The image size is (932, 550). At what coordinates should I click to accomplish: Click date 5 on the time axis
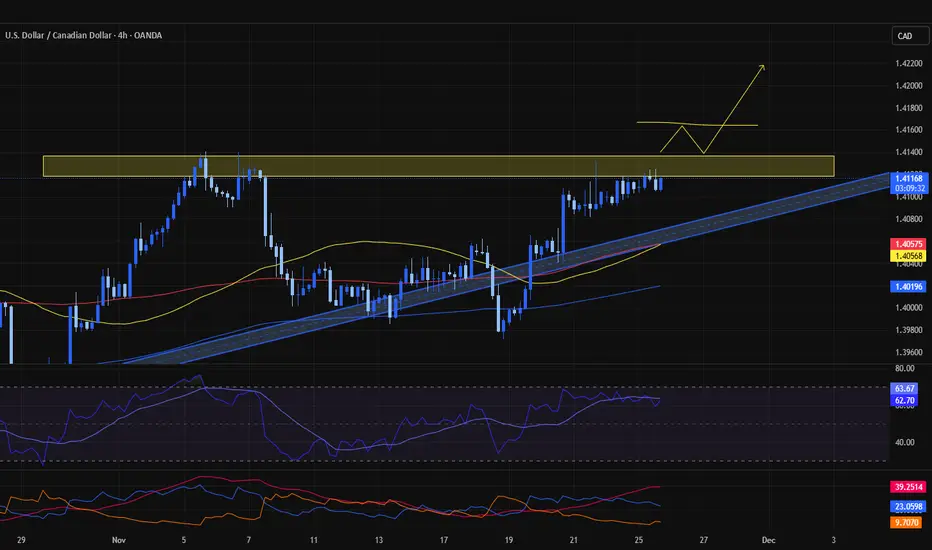point(184,540)
